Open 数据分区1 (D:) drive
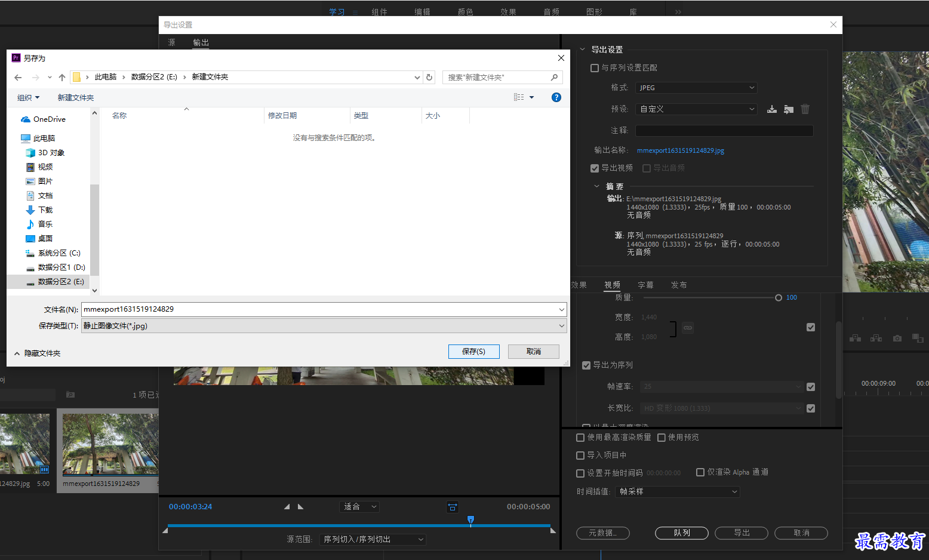 coord(56,267)
